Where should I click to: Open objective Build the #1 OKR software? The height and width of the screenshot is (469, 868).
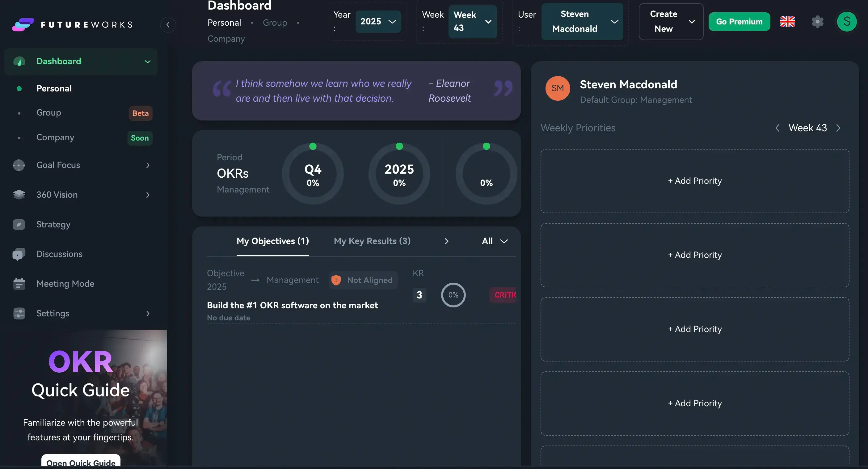pos(293,305)
